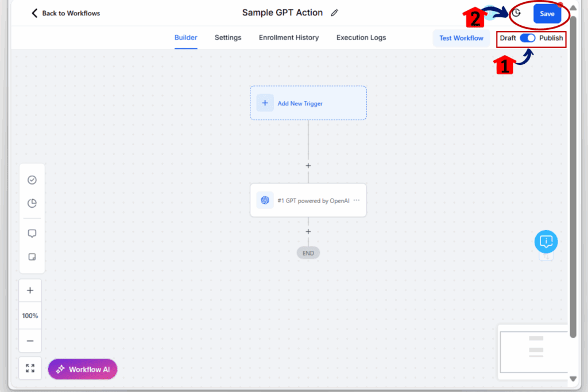Open Execution Logs tab
The width and height of the screenshot is (588, 392).
[361, 37]
